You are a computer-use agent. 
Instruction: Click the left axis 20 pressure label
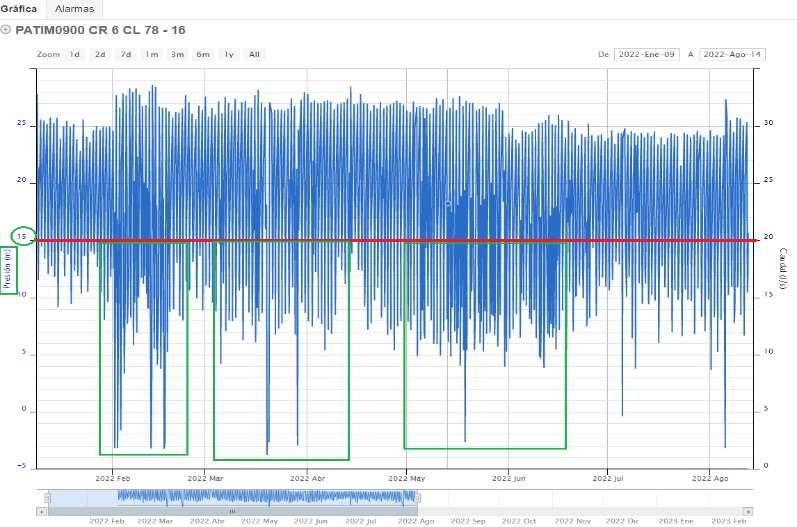[x=21, y=179]
